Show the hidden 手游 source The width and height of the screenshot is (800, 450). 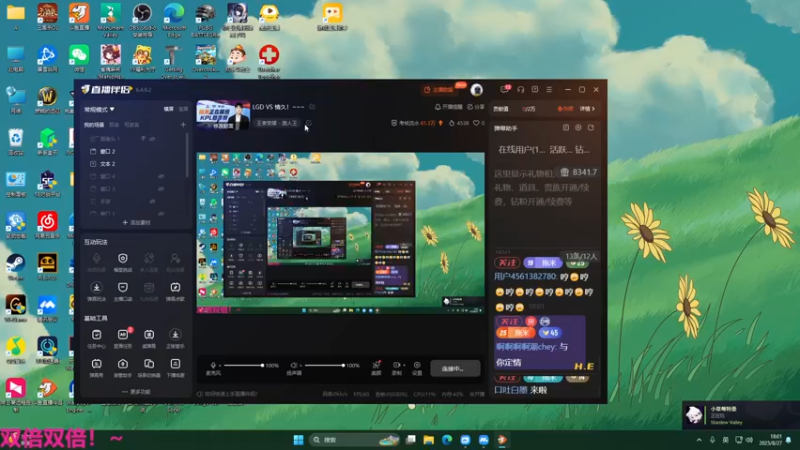click(153, 202)
